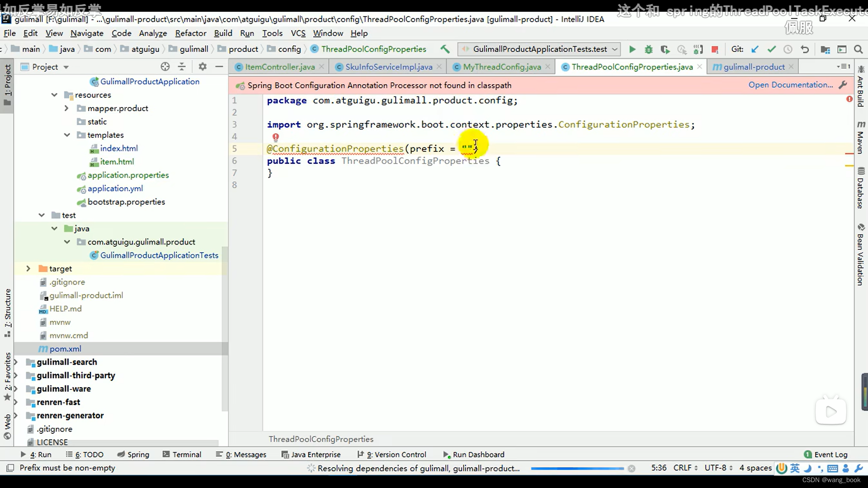Click the Run application icon
Viewport: 868px width, 488px height.
pos(632,49)
